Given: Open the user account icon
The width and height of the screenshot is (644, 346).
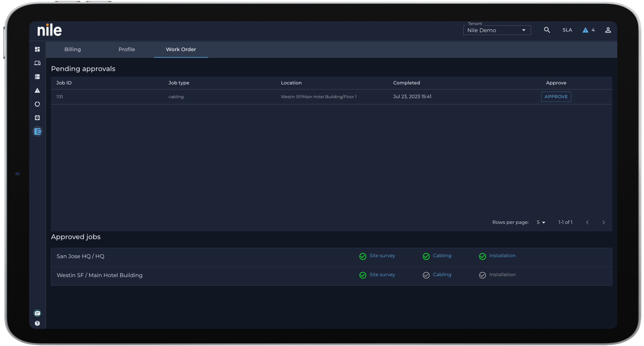Looking at the screenshot, I should (608, 30).
